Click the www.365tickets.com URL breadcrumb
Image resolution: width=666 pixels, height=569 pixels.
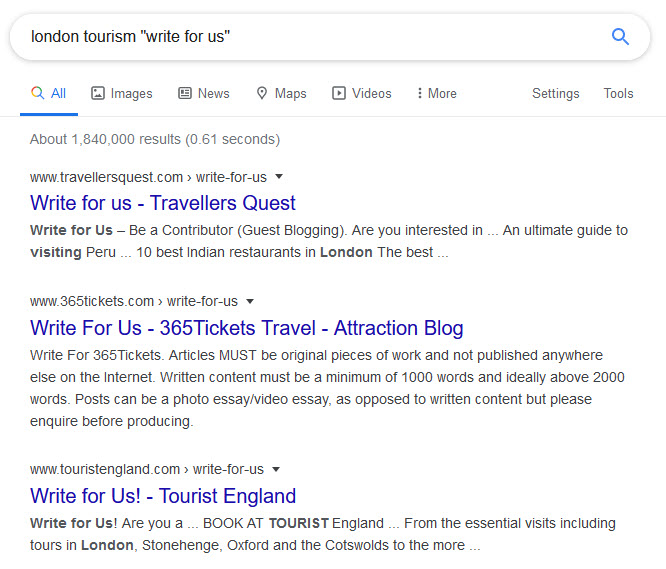pyautogui.click(x=92, y=301)
